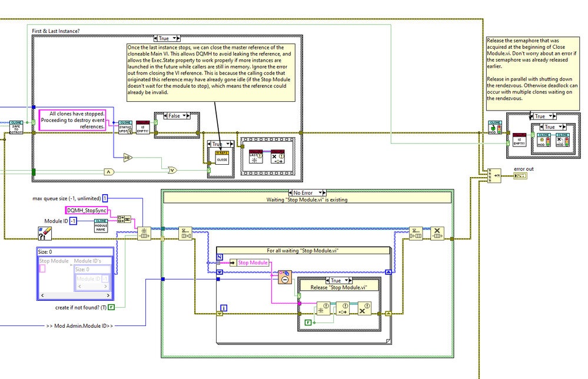This screenshot has width=588, height=379.
Task: Select the Decrement node in the For loop
Action: pyautogui.click(x=285, y=277)
